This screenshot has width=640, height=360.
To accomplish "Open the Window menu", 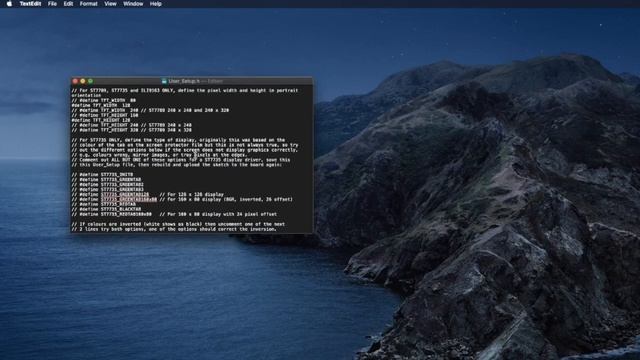I will click(133, 4).
